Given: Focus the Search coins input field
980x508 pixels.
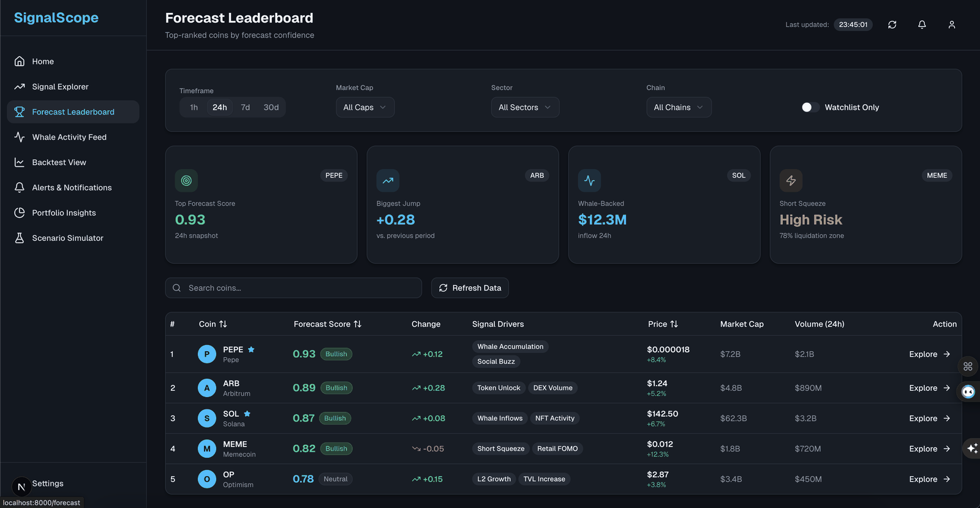Looking at the screenshot, I should click(293, 288).
